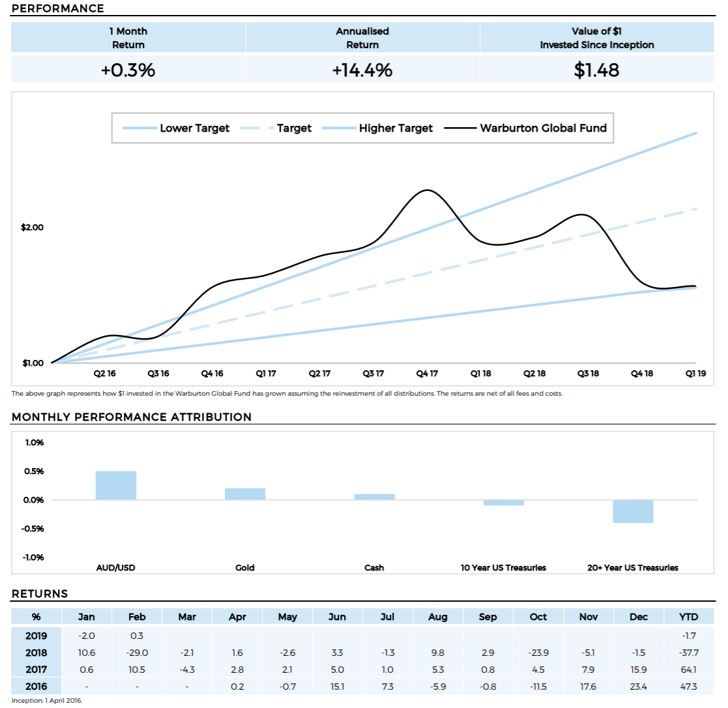Click the -37.7 YTD 2018 cell
The image size is (728, 708).
tap(688, 653)
